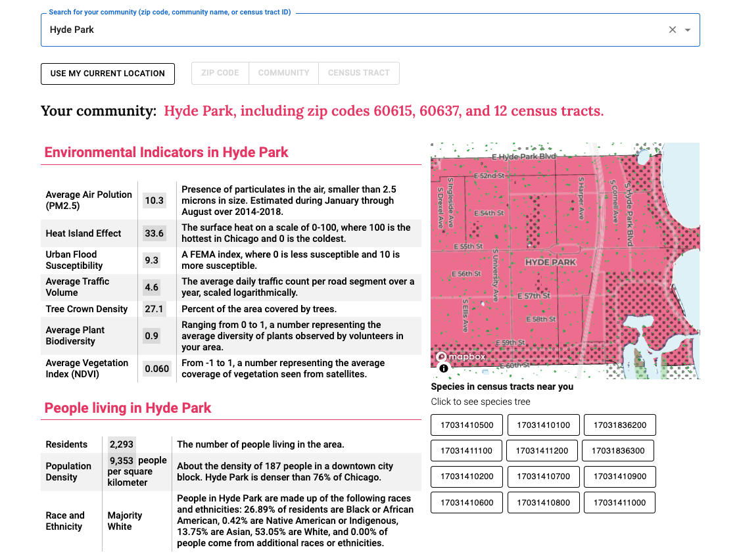Open species tree for tract 17031836300
739x560 pixels.
pyautogui.click(x=618, y=451)
